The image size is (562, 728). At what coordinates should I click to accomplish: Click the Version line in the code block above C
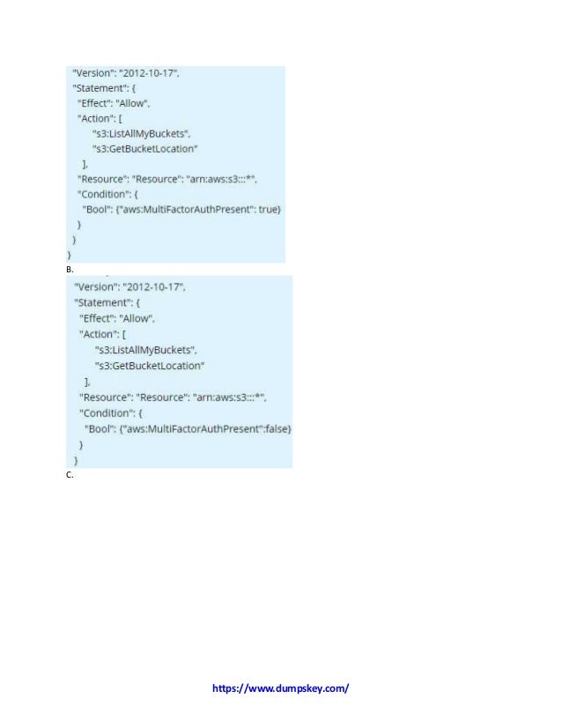coord(129,286)
